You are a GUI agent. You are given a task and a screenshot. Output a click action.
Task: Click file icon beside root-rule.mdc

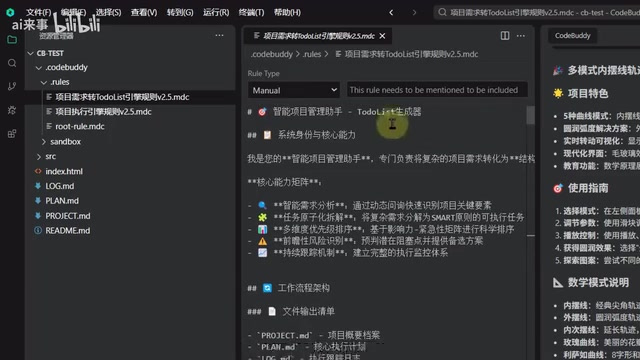(49, 127)
